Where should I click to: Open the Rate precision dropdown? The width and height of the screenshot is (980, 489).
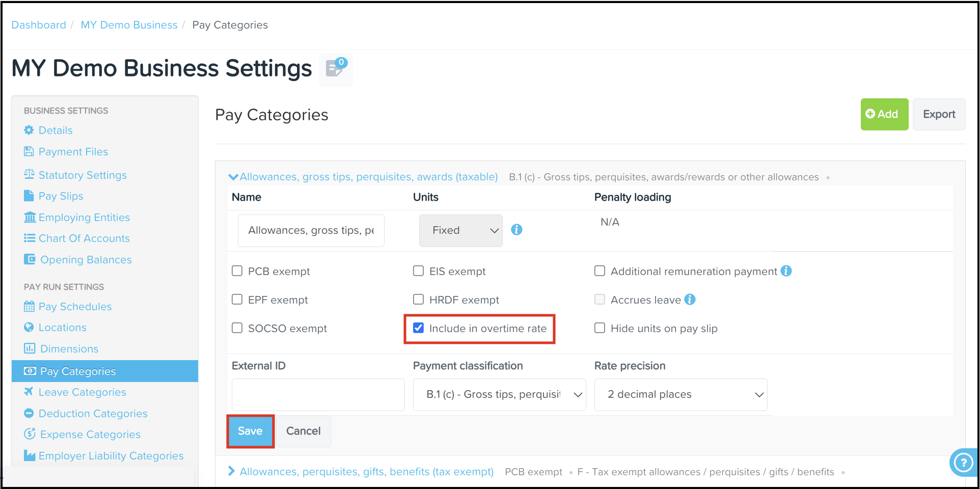[x=680, y=394]
